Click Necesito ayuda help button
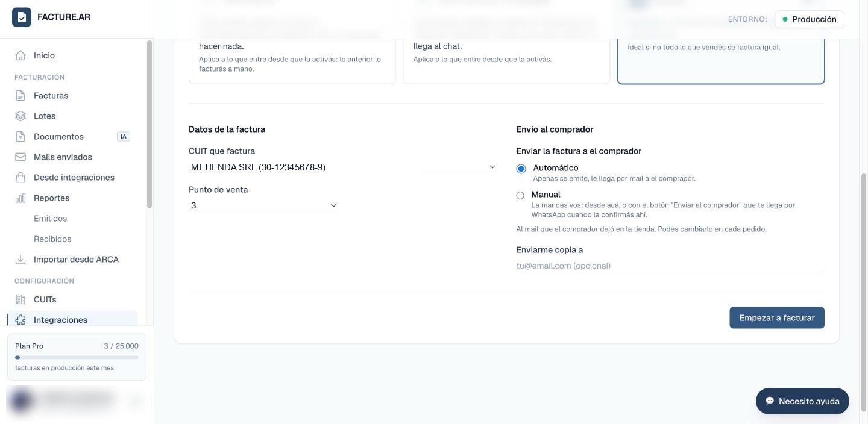The width and height of the screenshot is (868, 424). 802,401
